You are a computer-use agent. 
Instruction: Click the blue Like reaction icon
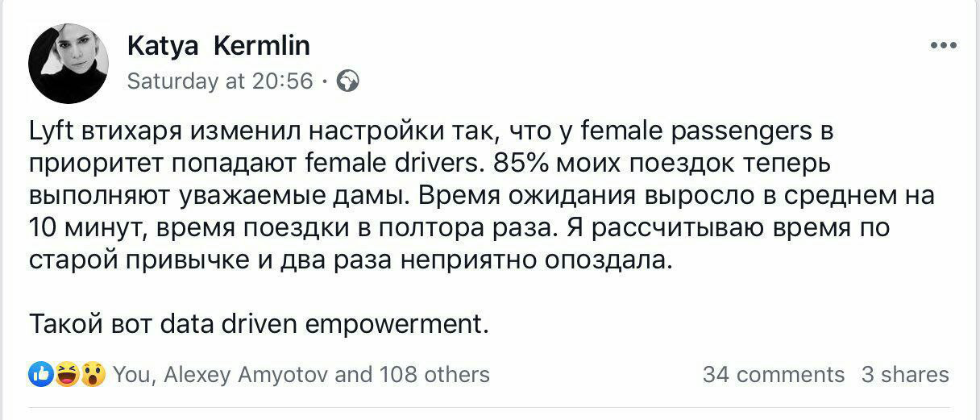click(x=41, y=374)
